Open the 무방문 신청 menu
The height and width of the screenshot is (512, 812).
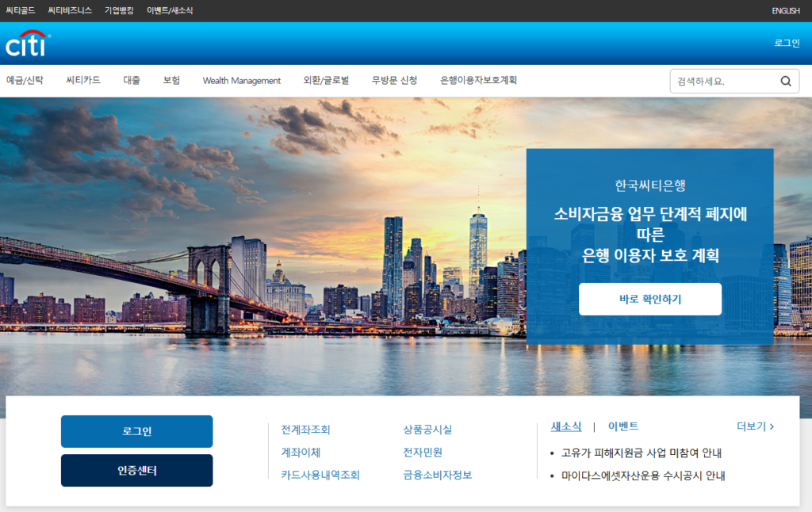[x=395, y=80]
